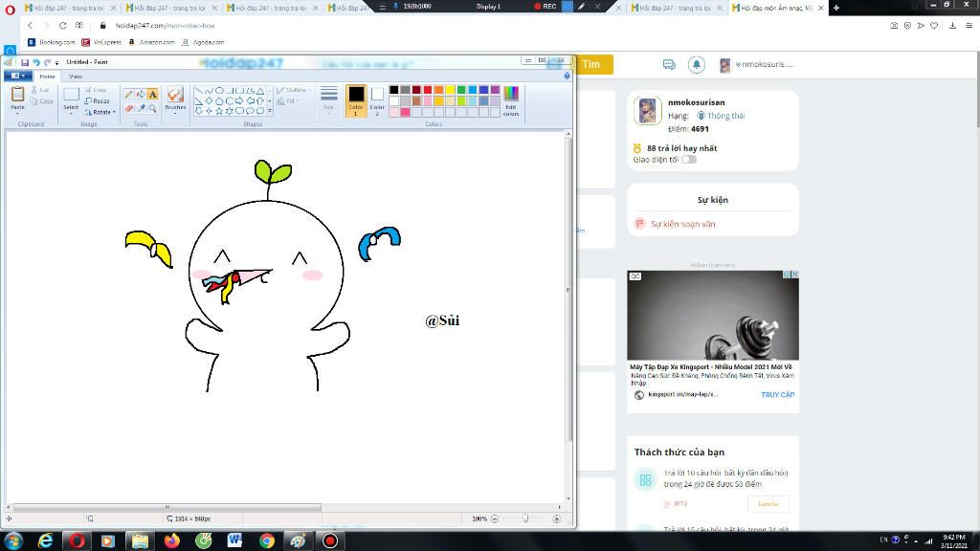Click the Redo arrow in Paint title bar
The image size is (980, 551).
click(x=47, y=62)
